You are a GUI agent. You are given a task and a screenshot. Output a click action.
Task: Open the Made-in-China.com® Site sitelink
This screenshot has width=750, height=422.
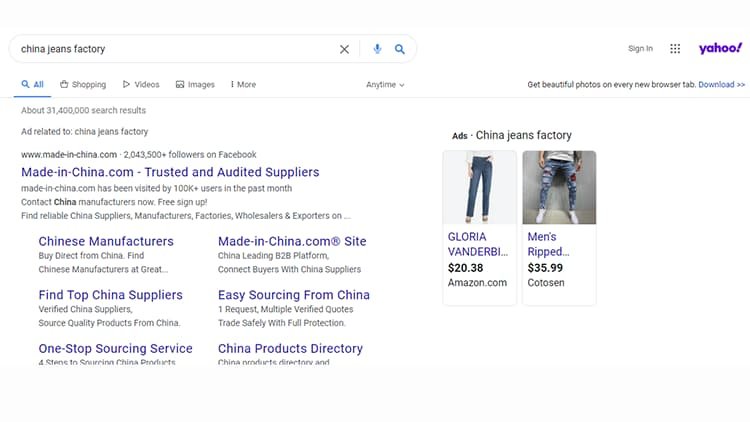(x=292, y=241)
